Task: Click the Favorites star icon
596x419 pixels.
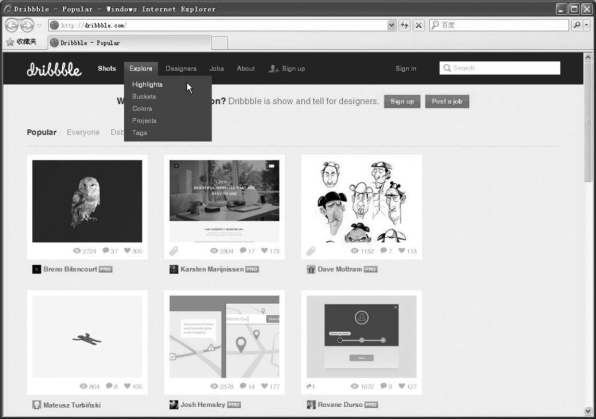Action: 10,42
